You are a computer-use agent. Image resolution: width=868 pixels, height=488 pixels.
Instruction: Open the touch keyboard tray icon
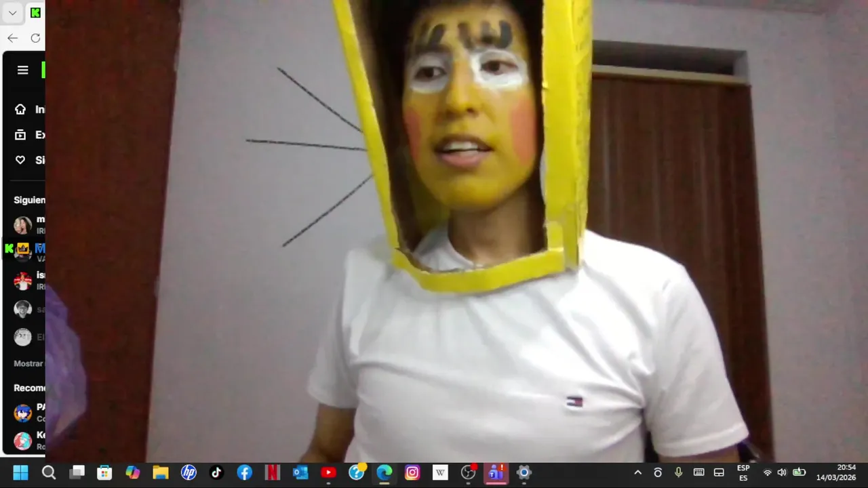point(699,472)
